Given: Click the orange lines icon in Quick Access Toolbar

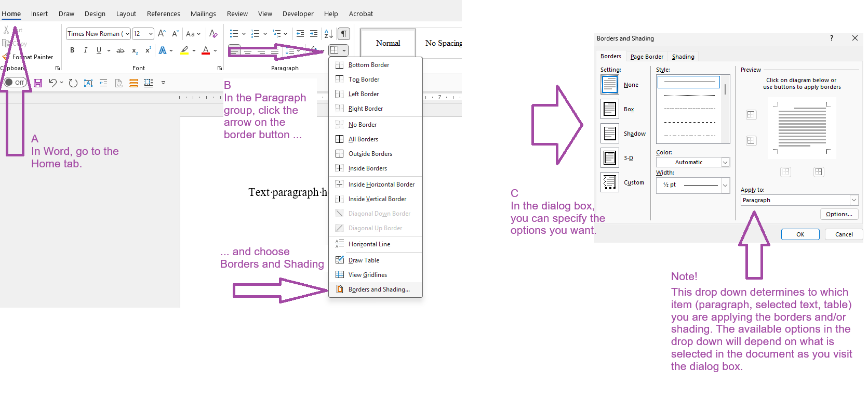Looking at the screenshot, I should [133, 83].
